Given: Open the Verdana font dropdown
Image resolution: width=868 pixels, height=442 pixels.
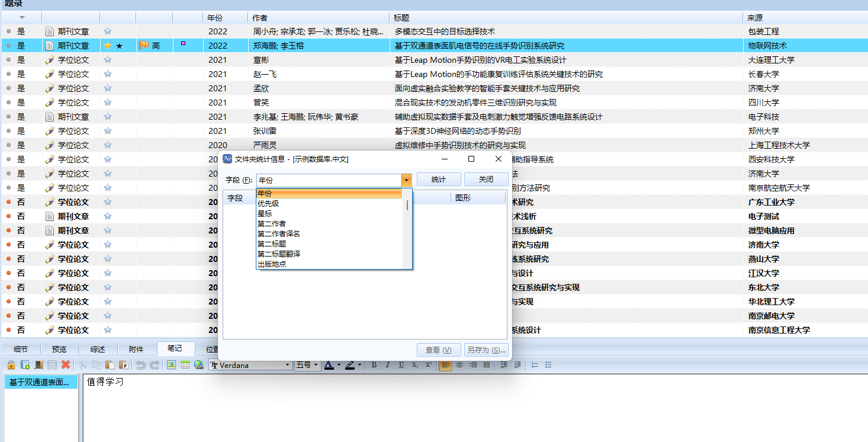Looking at the screenshot, I should click(288, 366).
